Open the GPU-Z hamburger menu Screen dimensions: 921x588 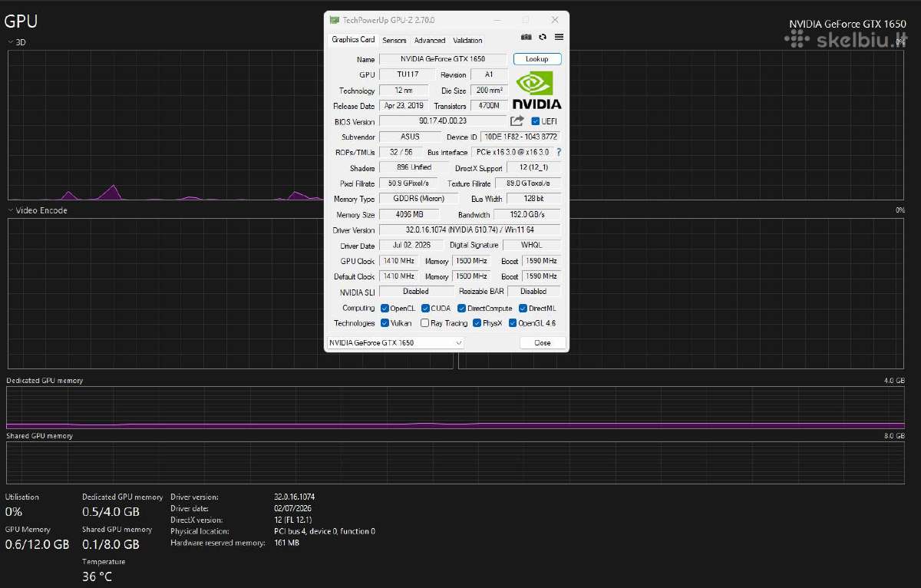(559, 37)
